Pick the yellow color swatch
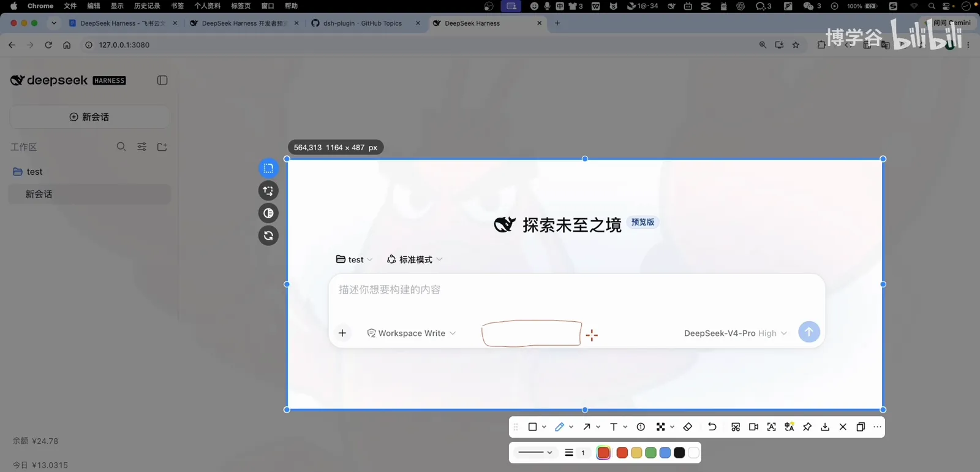Screen dimensions: 980x472 coord(636,452)
